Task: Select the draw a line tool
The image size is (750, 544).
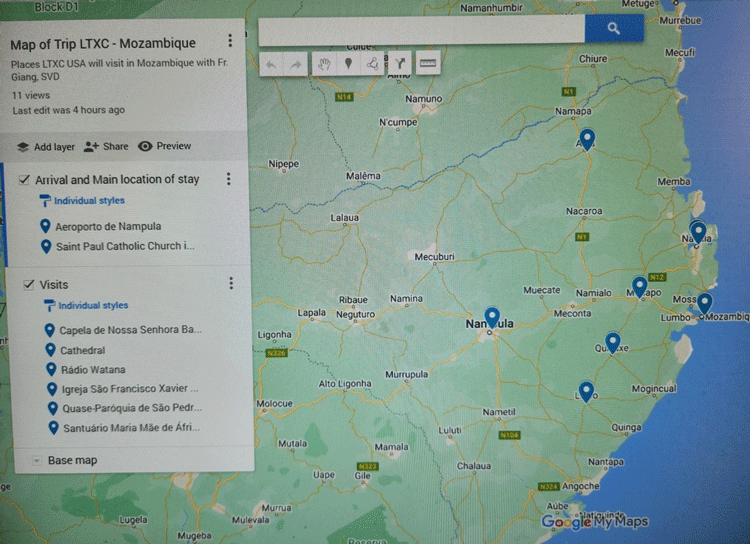Action: pyautogui.click(x=372, y=64)
